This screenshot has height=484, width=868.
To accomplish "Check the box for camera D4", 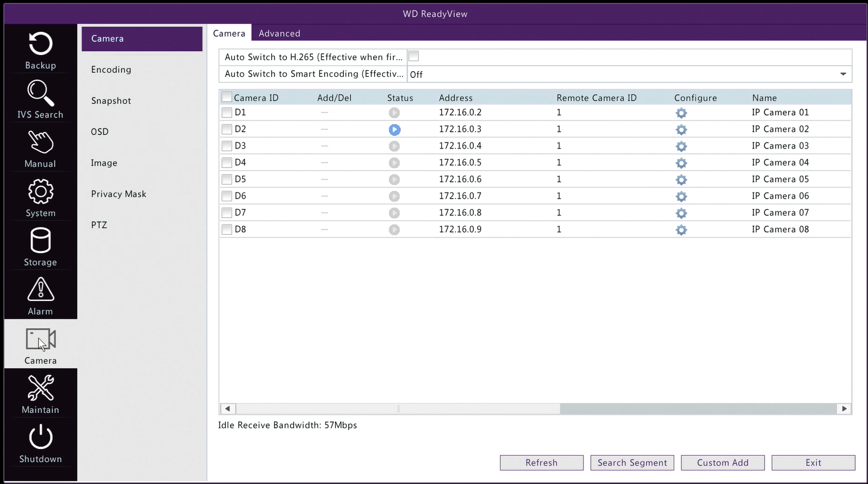I will pyautogui.click(x=227, y=162).
